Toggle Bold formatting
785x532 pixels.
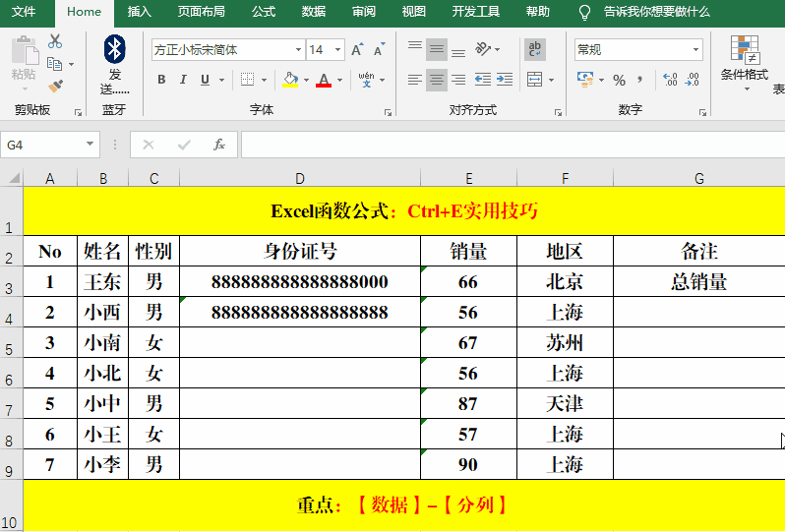click(x=160, y=80)
